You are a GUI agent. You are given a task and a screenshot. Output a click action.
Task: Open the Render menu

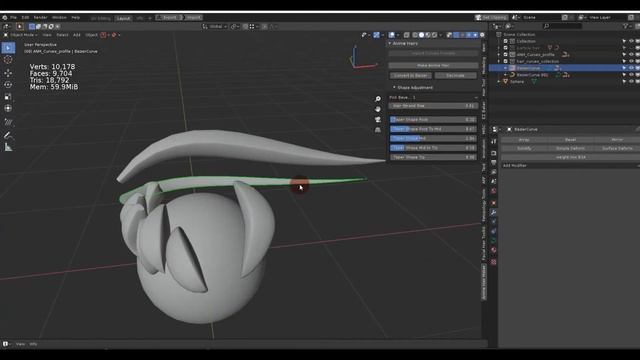coord(40,18)
